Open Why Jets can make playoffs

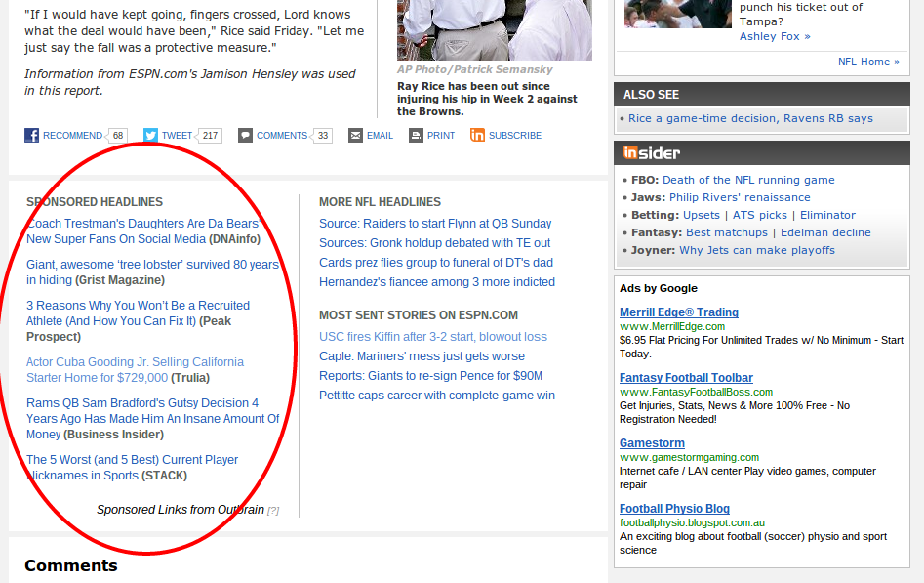point(756,250)
